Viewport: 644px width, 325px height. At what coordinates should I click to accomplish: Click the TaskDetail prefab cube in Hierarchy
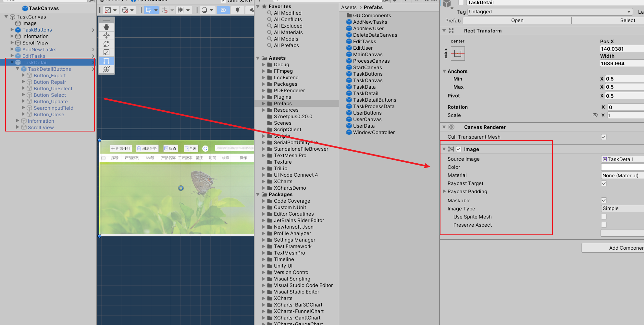[18, 62]
